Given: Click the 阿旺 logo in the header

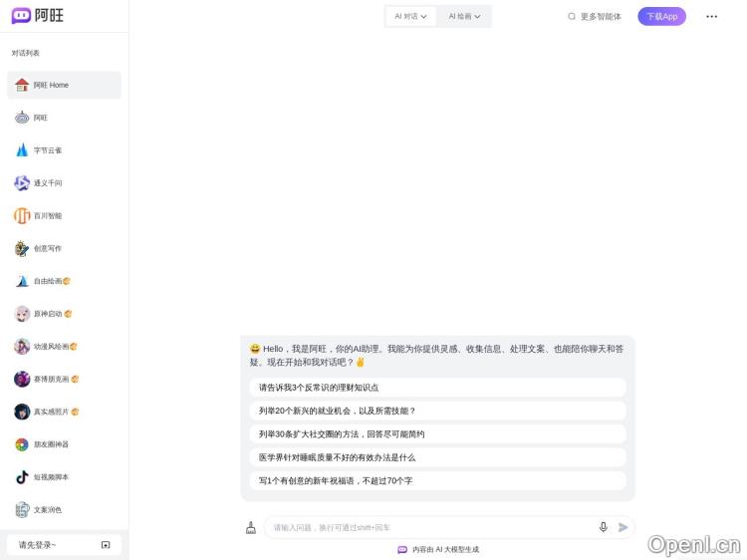Looking at the screenshot, I should 37,15.
